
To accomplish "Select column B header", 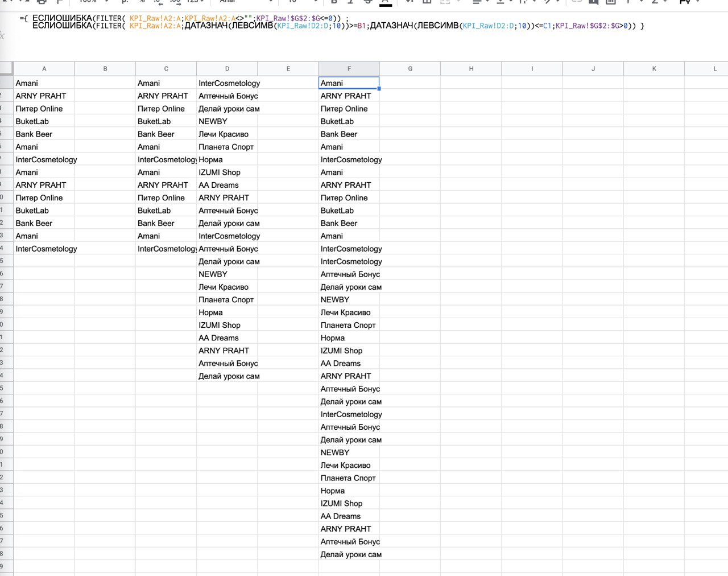I will (x=105, y=68).
